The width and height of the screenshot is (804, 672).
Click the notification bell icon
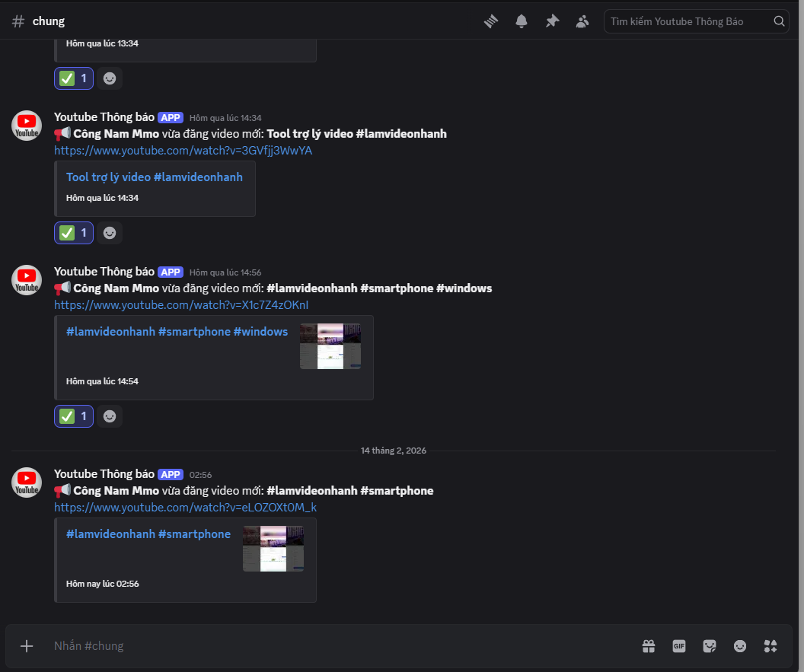point(522,21)
